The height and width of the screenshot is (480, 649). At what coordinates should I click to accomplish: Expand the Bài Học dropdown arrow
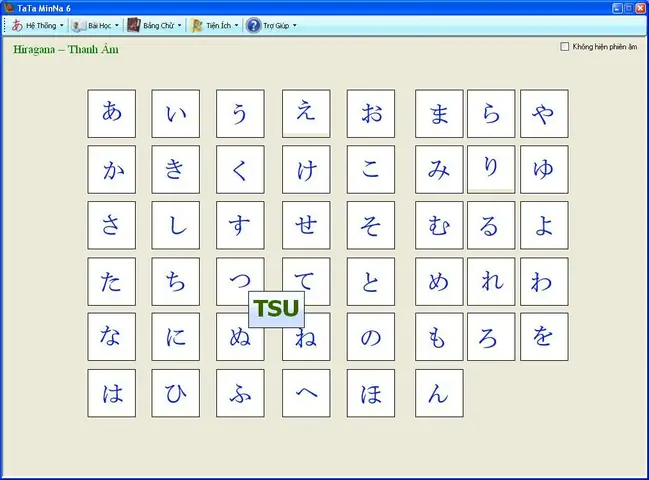(117, 26)
